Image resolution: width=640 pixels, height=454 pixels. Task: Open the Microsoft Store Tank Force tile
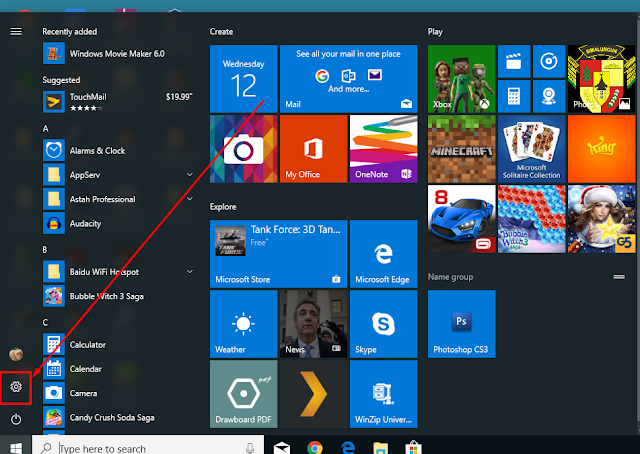coord(279,254)
